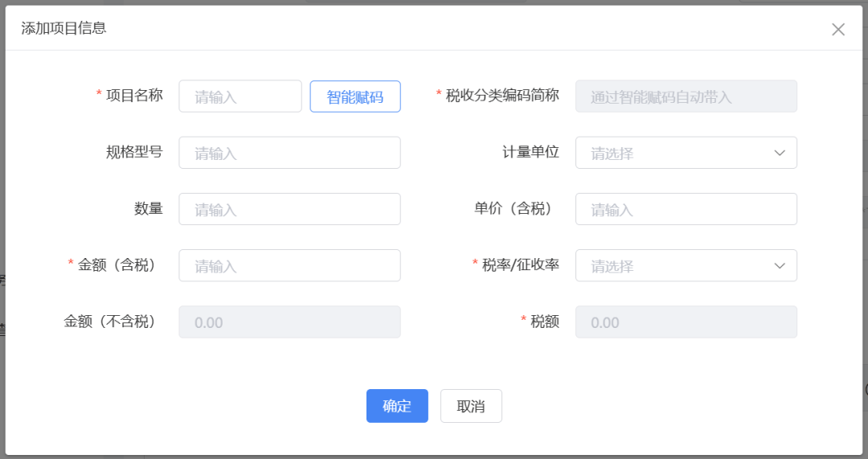
Task: Focus the 金额（含税） input field
Action: (x=289, y=265)
